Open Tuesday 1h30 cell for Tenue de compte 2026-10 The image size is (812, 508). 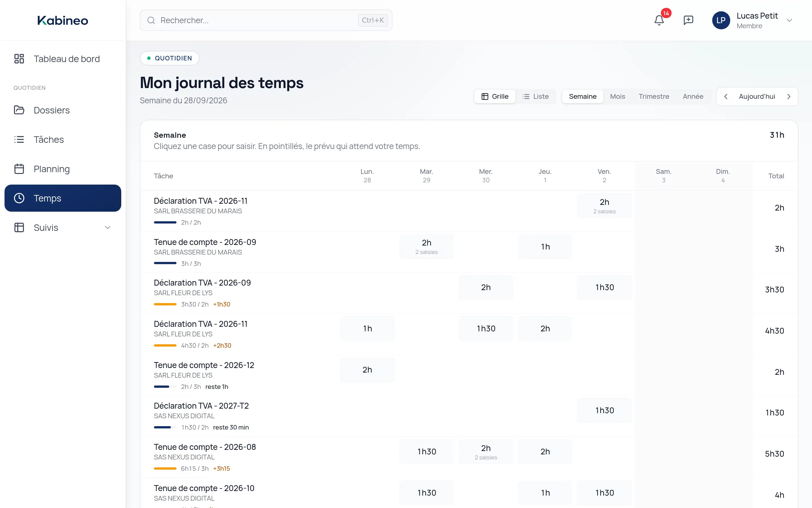427,492
